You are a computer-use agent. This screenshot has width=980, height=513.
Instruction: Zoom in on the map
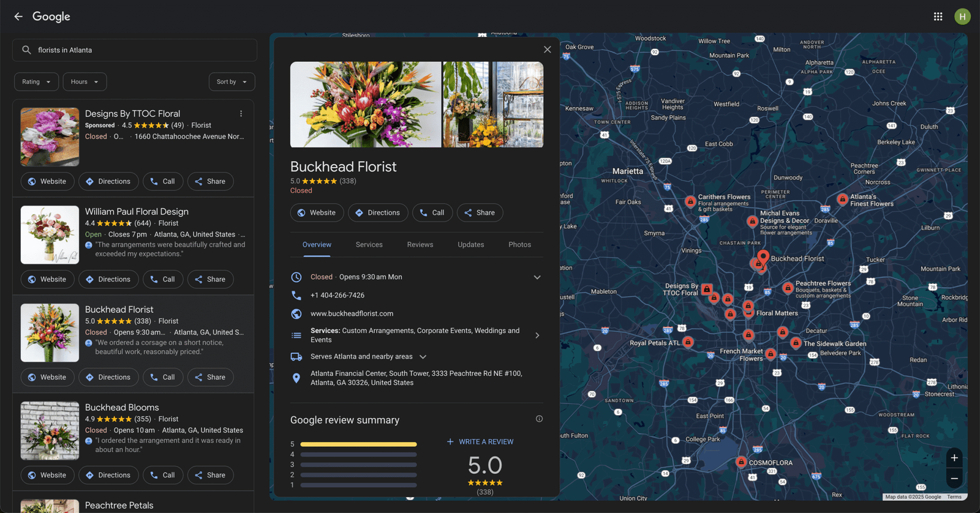click(x=954, y=458)
